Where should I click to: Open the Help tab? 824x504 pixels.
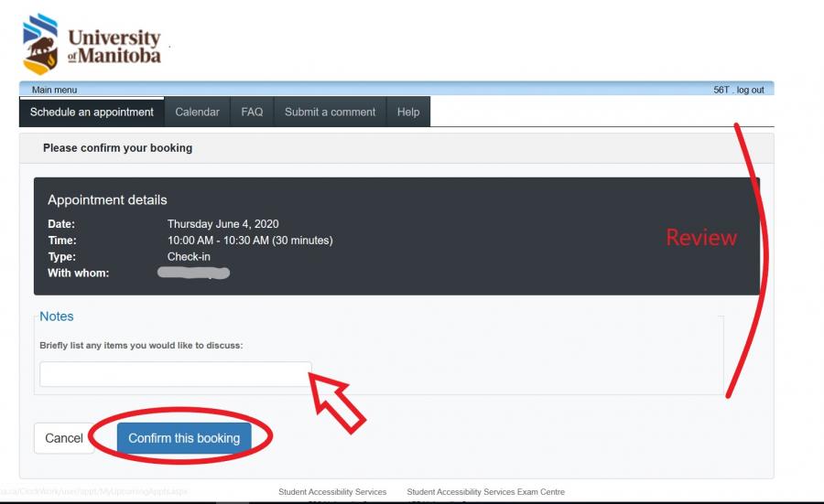click(x=408, y=112)
